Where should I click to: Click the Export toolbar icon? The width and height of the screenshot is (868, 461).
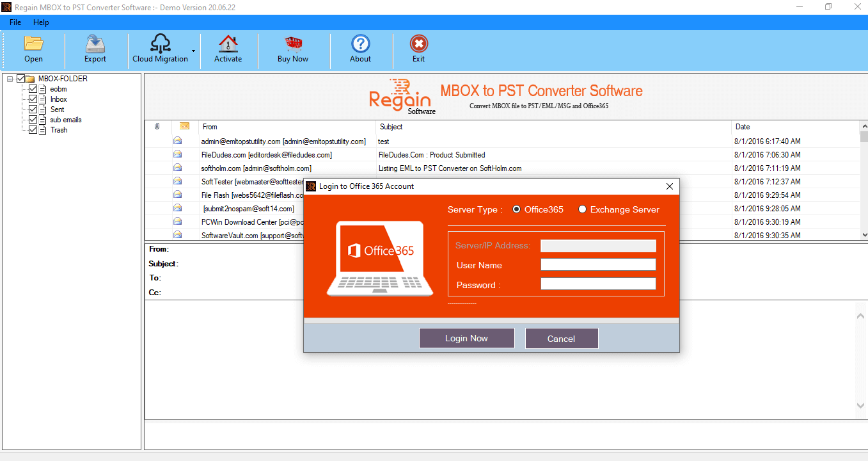click(x=95, y=44)
